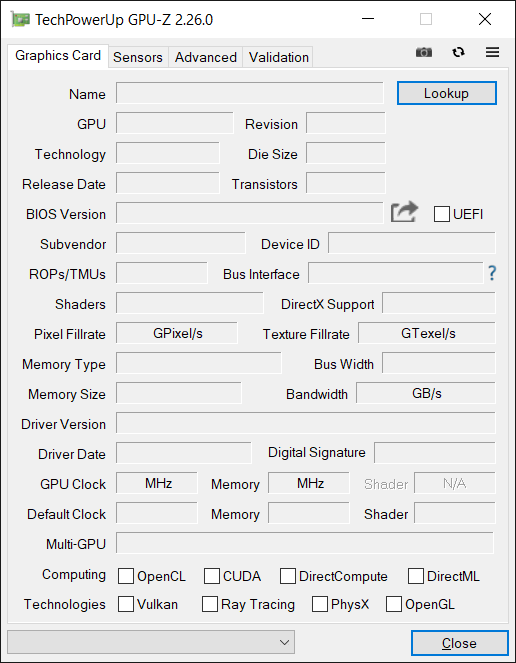
Task: Click the Die Size field
Action: coord(346,153)
